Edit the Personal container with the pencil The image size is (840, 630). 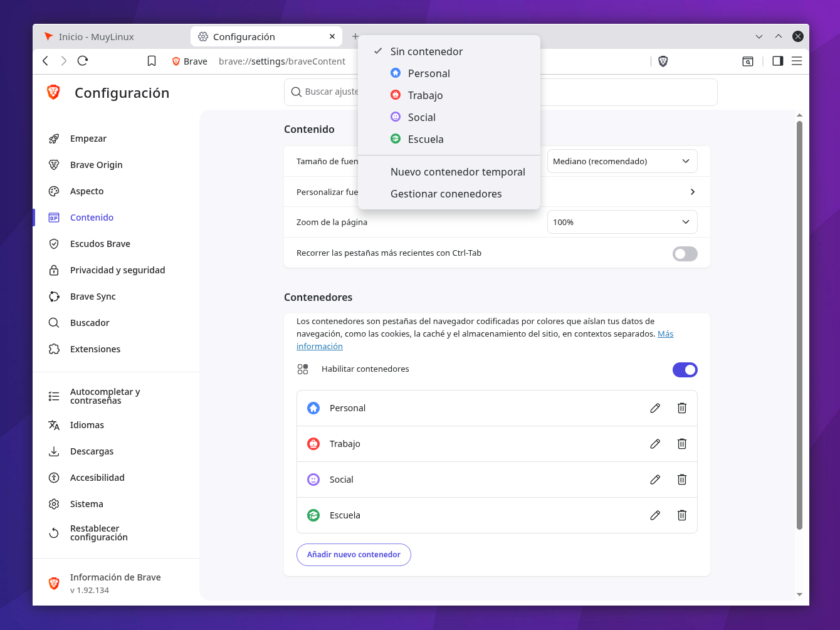[x=655, y=408]
